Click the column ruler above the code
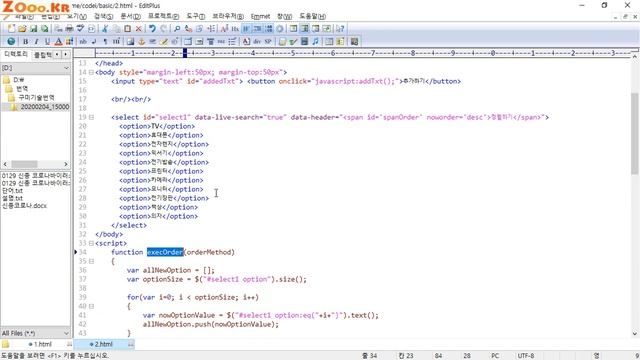This screenshot has height=360, width=640. (362, 53)
